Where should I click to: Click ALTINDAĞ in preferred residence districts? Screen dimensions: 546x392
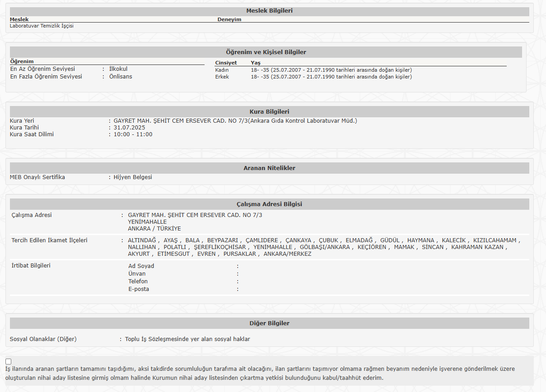(142, 240)
